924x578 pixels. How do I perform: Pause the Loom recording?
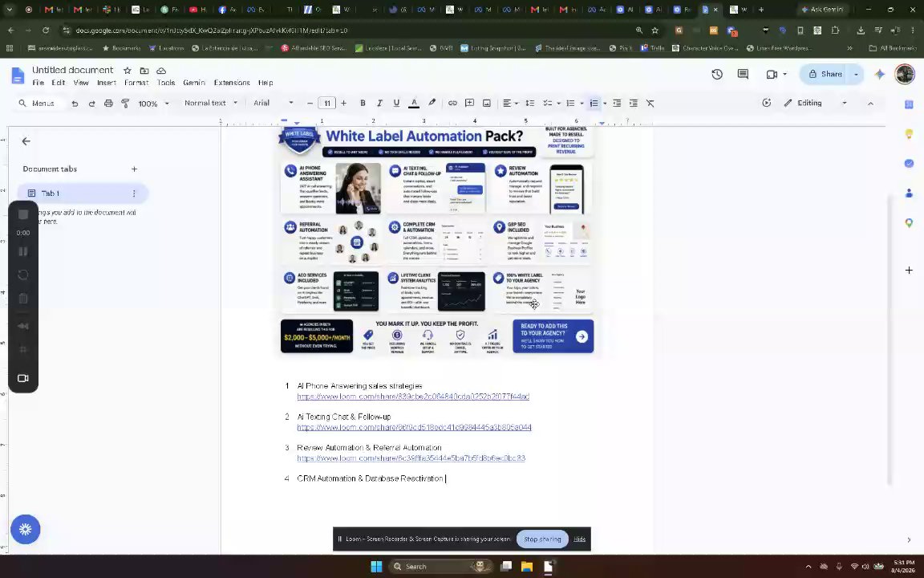(x=23, y=252)
